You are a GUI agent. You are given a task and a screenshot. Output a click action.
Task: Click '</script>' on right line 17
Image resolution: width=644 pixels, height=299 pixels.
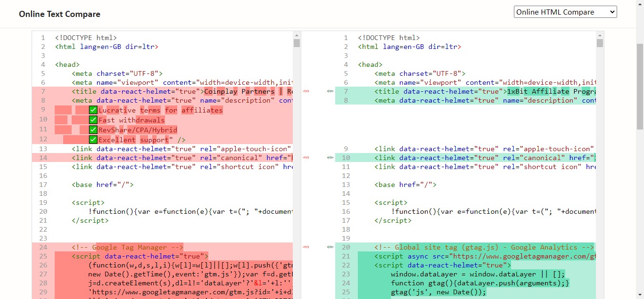[x=393, y=220]
